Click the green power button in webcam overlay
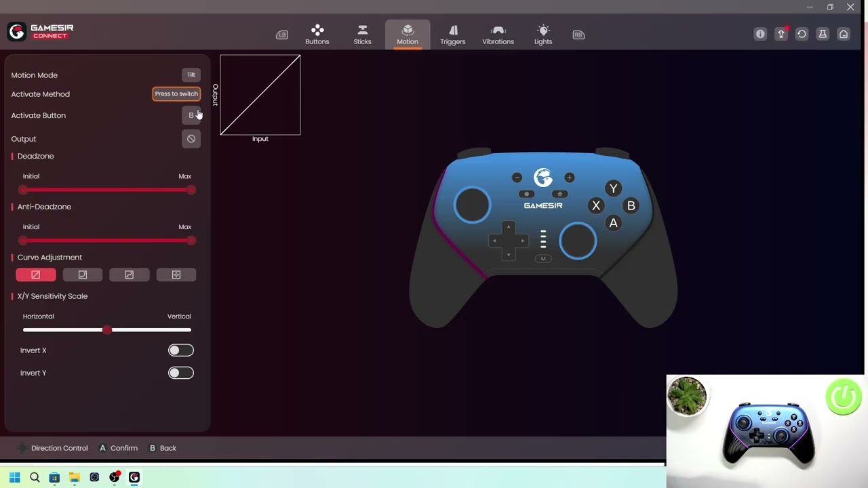 coord(843,396)
